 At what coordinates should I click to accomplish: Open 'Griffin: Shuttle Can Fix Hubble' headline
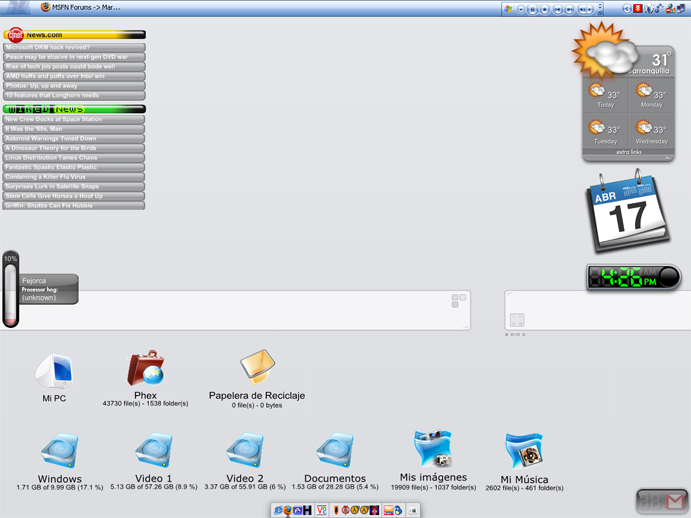[74, 205]
